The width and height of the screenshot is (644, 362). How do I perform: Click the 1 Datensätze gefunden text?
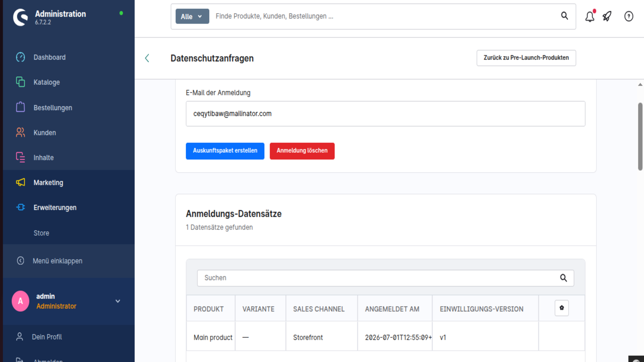(219, 227)
